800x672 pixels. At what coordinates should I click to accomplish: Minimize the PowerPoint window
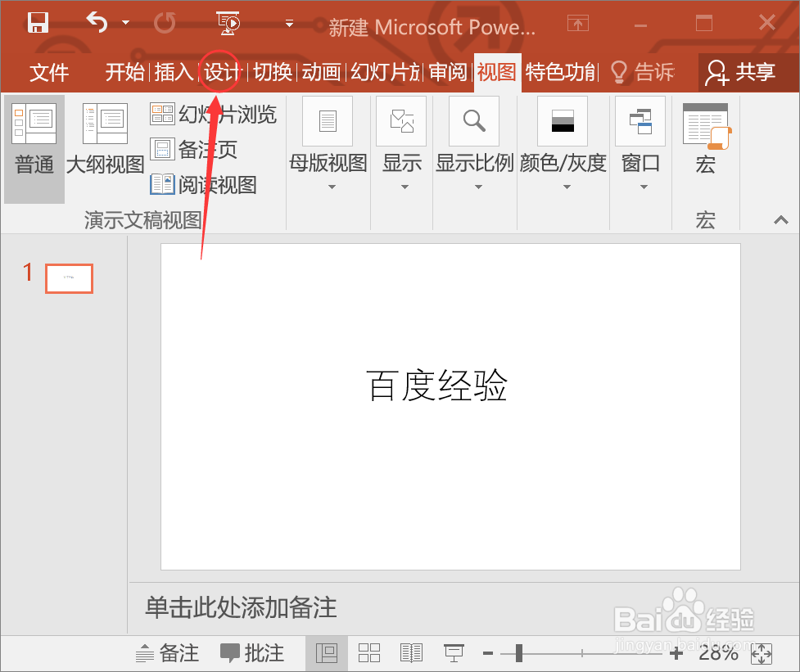pos(641,24)
